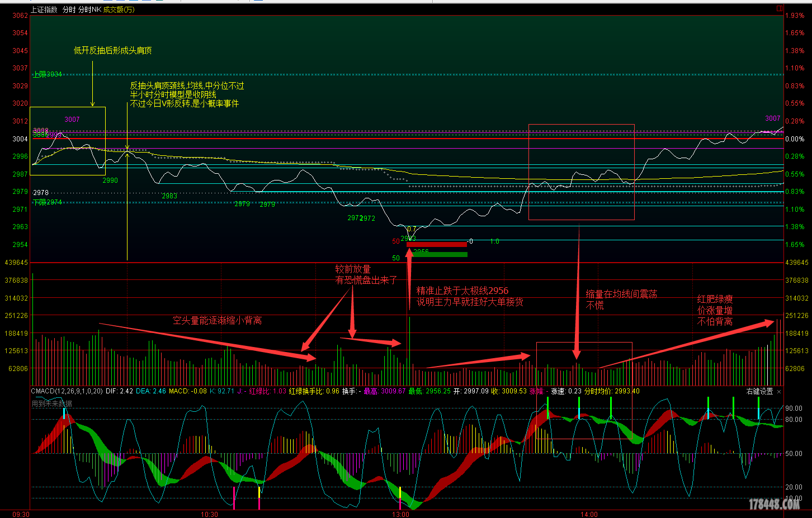Click the 09:30 time axis label
Screen dimensions: 812x518
click(21, 514)
